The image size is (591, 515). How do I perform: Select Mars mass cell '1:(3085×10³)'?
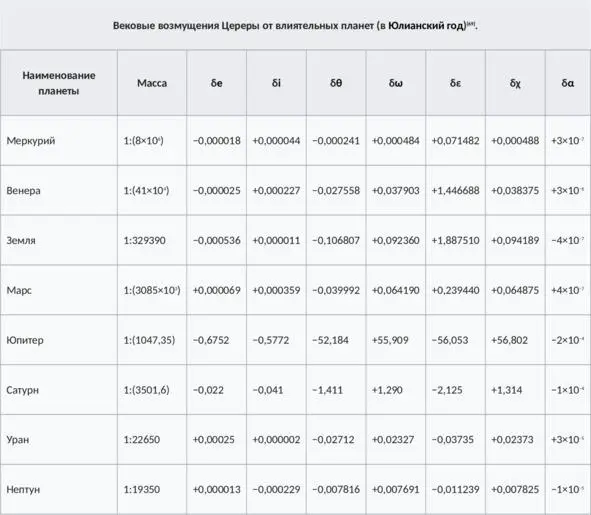point(152,290)
